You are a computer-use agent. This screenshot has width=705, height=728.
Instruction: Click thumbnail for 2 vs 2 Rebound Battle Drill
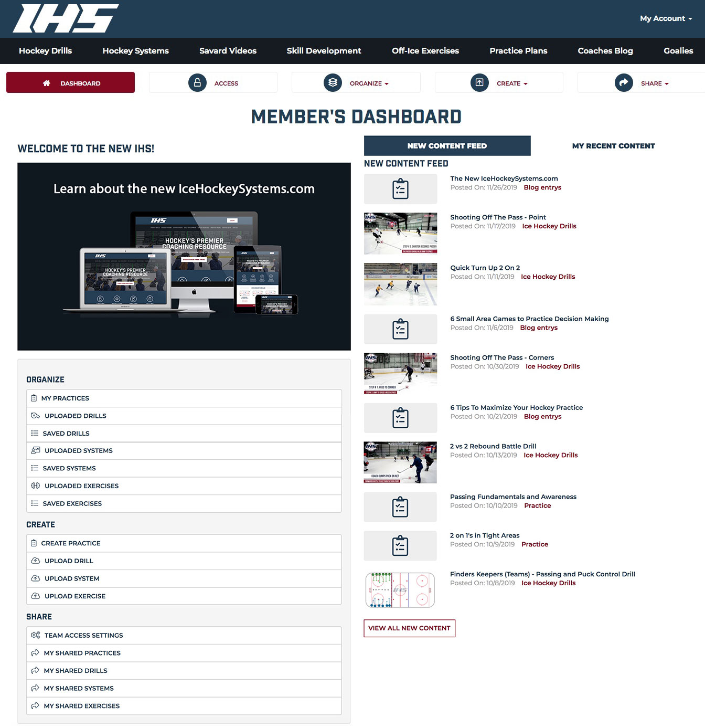tap(400, 462)
